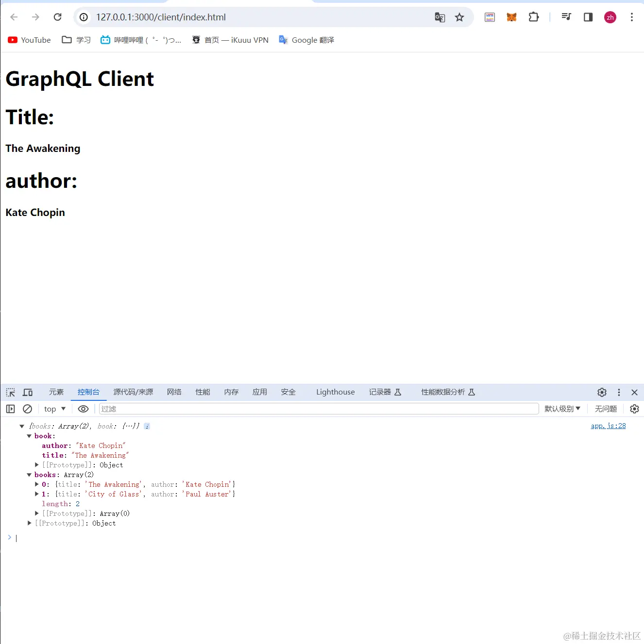This screenshot has height=644, width=644.
Task: Click the 无问题 issues button
Action: click(x=606, y=409)
